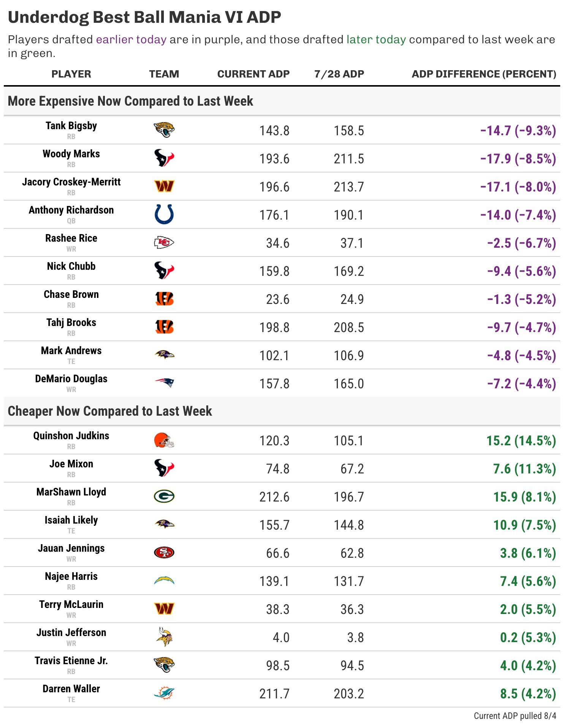Click the More Expensive Now section heading

130,101
